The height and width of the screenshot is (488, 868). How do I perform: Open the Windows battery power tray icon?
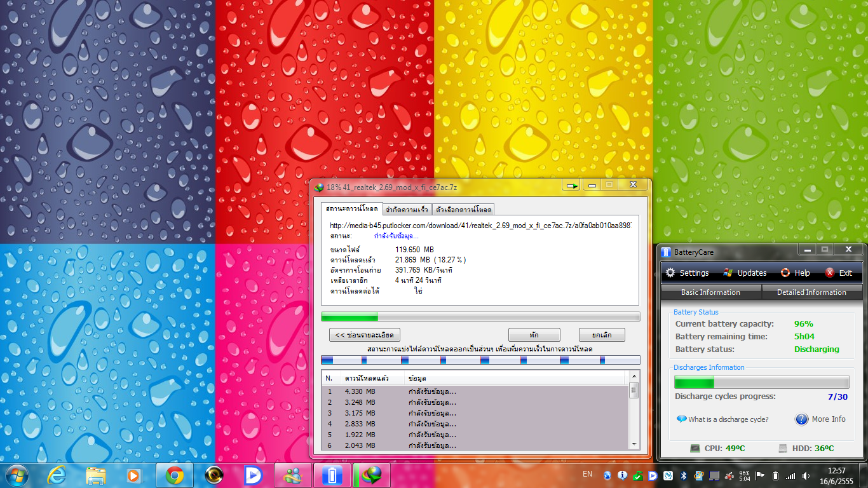click(775, 475)
